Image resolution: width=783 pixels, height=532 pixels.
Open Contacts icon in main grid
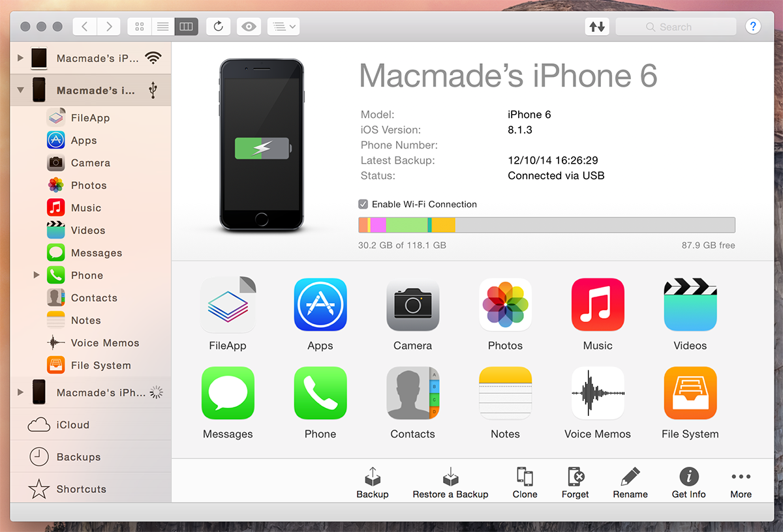[x=412, y=393]
